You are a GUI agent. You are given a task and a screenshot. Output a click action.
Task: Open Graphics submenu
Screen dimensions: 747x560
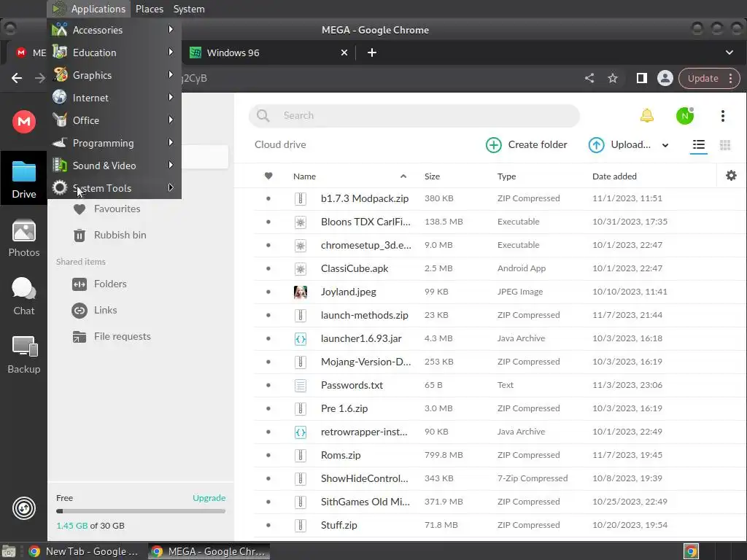(x=115, y=75)
